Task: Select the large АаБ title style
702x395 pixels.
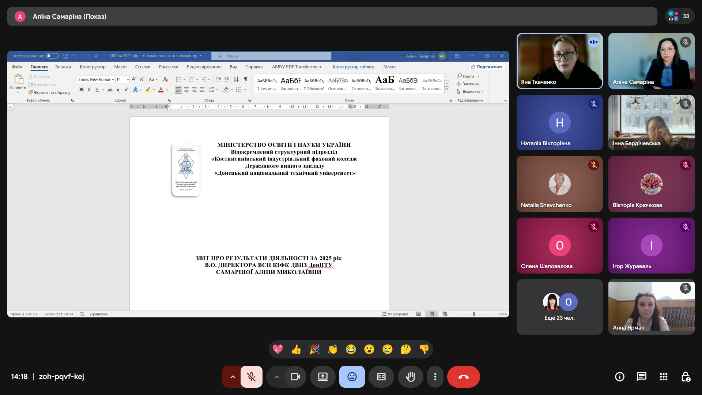Action: click(x=385, y=82)
